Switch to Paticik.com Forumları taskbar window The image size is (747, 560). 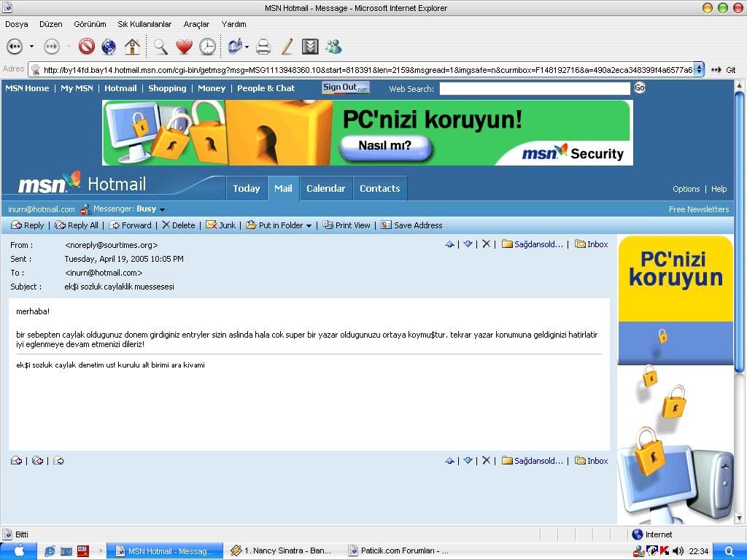[398, 551]
